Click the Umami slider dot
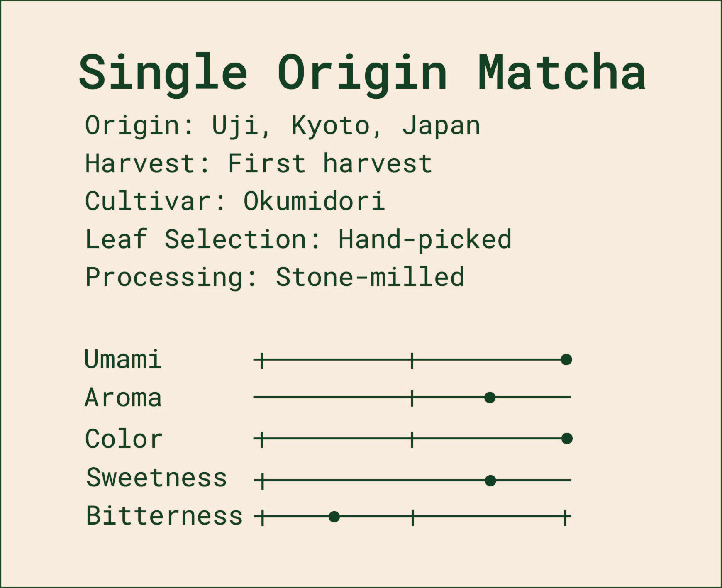Screen dimensions: 722x588 pyautogui.click(x=566, y=359)
